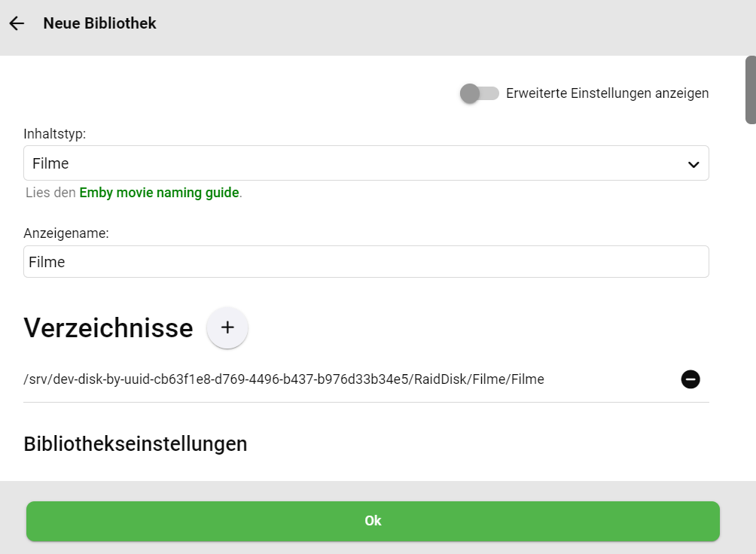The height and width of the screenshot is (554, 756).
Task: Click the Bibliothekseinstellungen section heading
Action: pyautogui.click(x=136, y=444)
